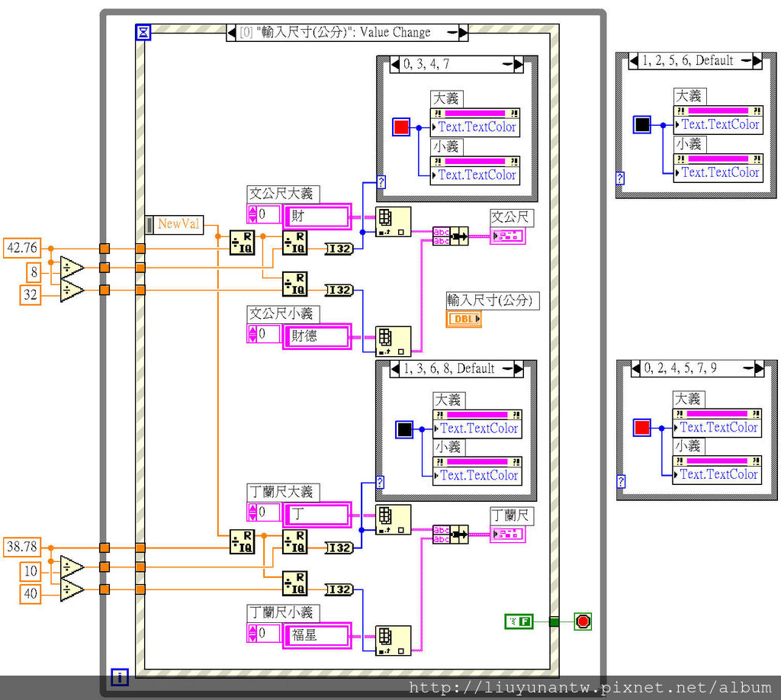781x700 pixels.
Task: Click index stepper of 文公尺大義 array constant
Action: tap(252, 214)
